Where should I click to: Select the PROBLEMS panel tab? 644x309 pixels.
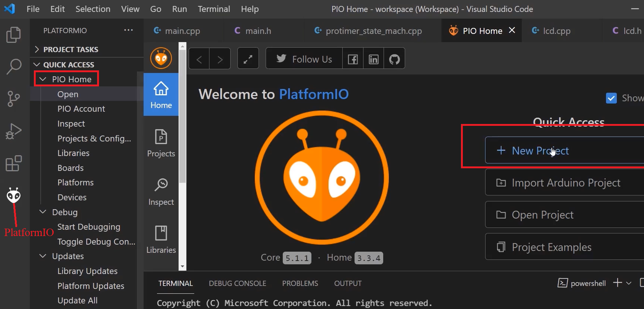click(300, 283)
